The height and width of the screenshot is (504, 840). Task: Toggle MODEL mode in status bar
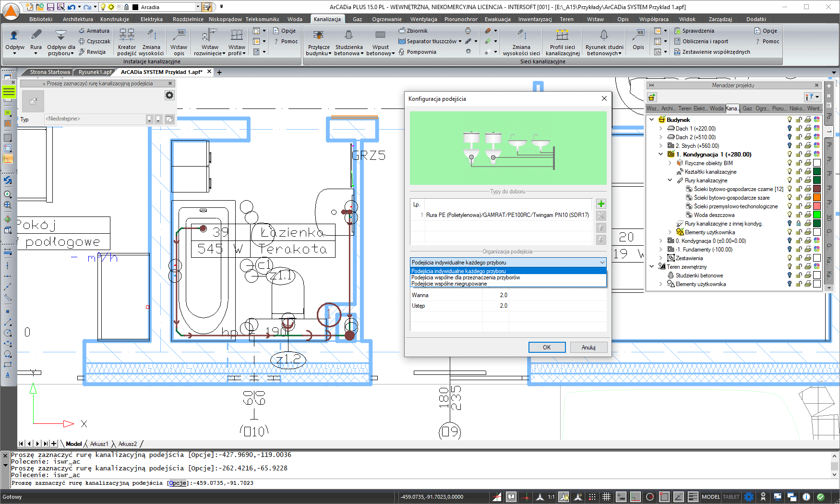pos(711,497)
